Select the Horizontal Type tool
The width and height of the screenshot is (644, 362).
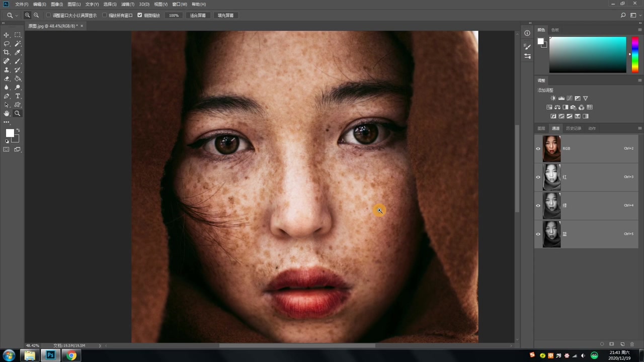point(18,96)
